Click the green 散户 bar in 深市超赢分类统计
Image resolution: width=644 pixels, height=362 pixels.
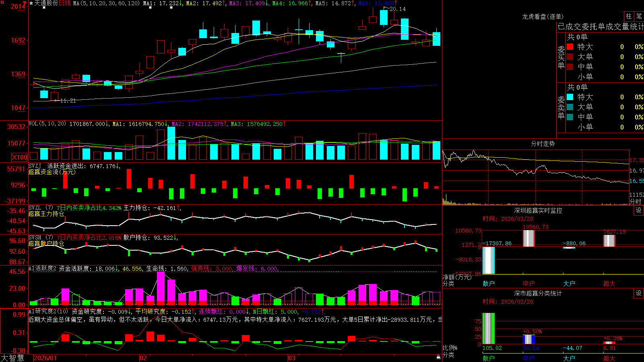tap(489, 329)
